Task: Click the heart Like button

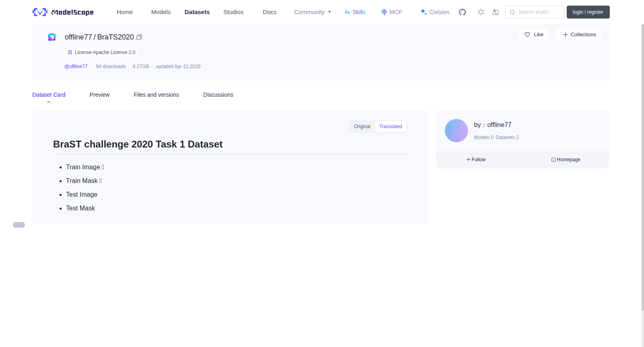Action: [533, 35]
